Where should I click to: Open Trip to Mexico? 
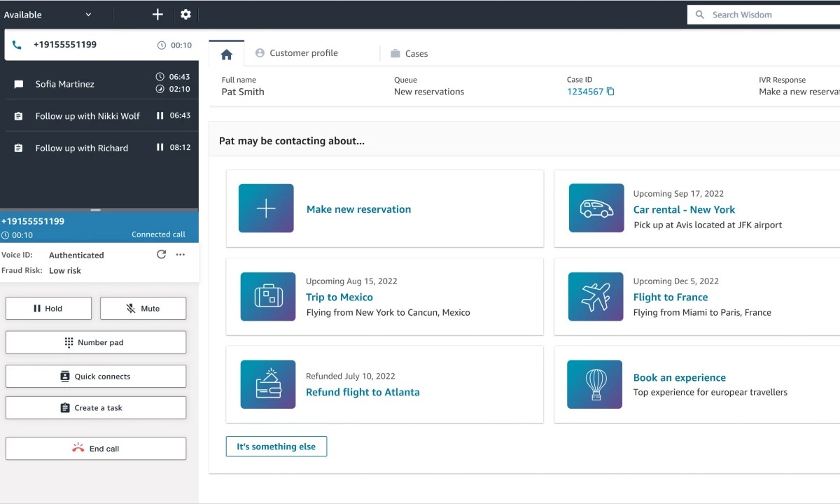(x=339, y=297)
